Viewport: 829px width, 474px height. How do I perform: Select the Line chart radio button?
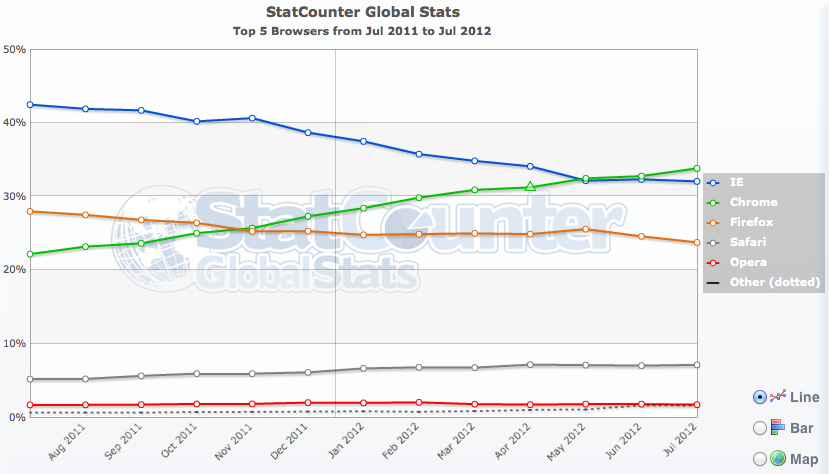pyautogui.click(x=760, y=397)
